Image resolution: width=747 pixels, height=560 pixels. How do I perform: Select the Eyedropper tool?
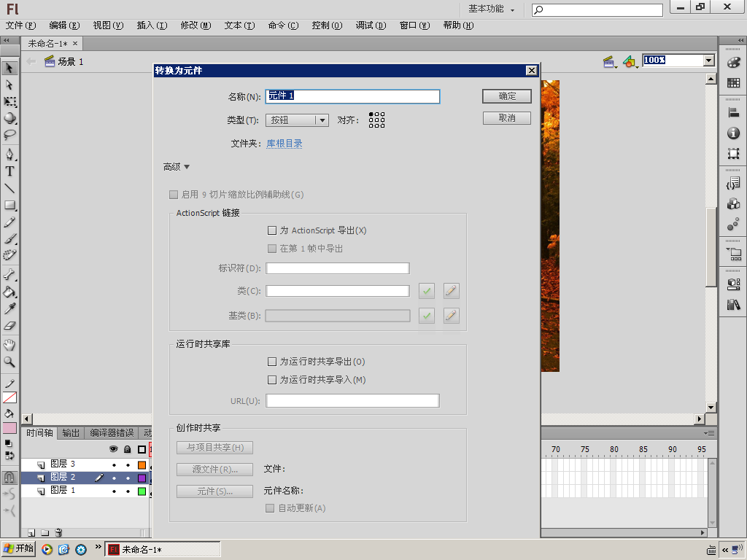(x=9, y=308)
